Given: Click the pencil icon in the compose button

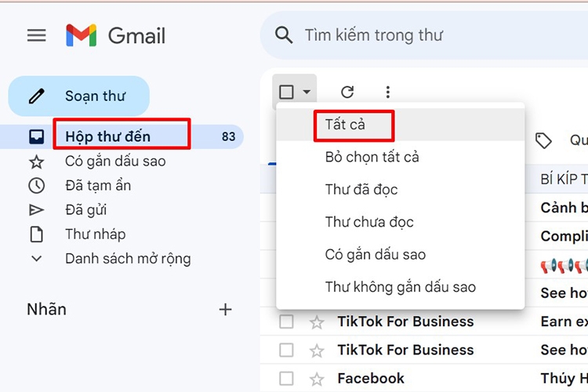Looking at the screenshot, I should [36, 96].
